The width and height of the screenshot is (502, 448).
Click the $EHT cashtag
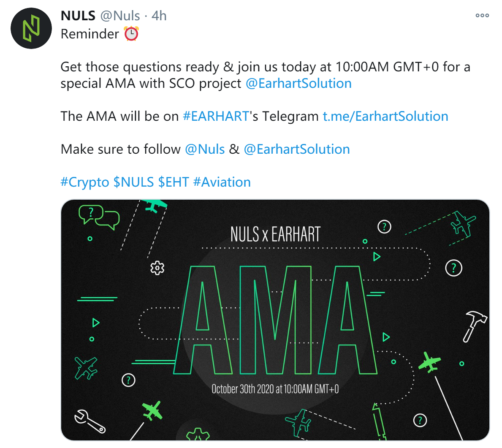[x=174, y=182]
